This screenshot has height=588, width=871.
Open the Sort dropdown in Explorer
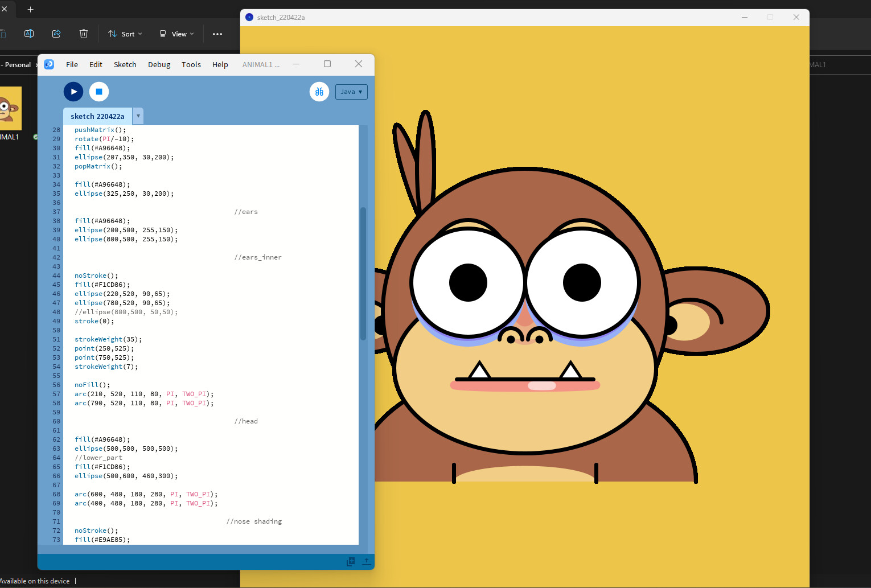click(125, 34)
